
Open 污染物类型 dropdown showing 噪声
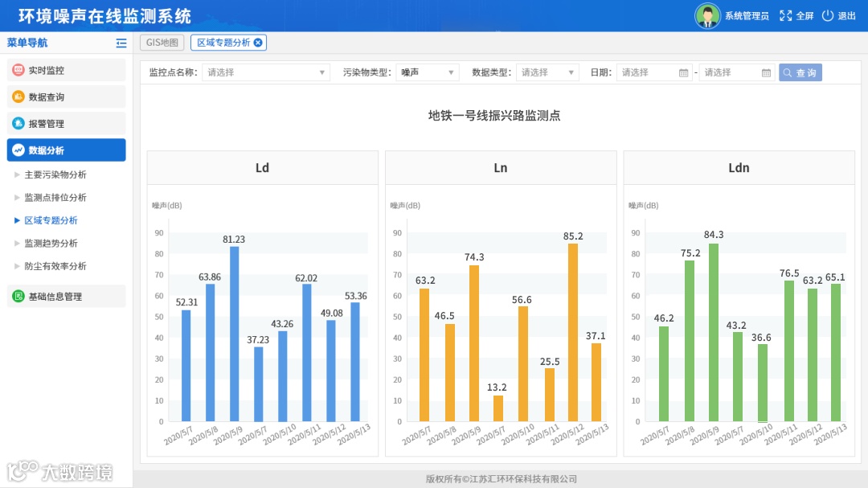click(x=428, y=72)
